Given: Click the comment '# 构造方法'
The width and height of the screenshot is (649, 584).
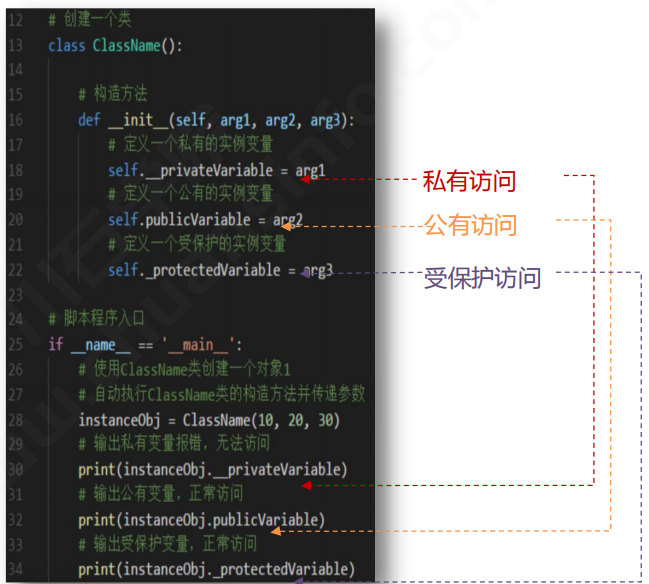Looking at the screenshot, I should click(113, 94).
